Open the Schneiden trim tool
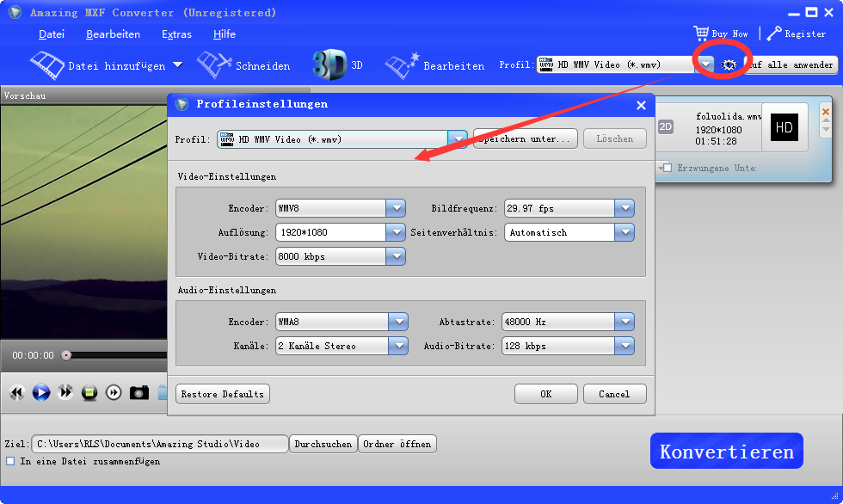 point(243,65)
